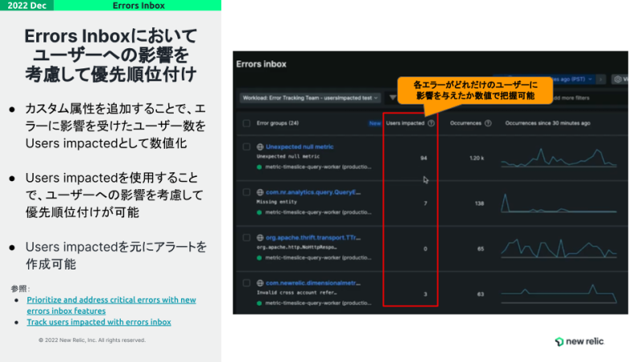Select all error groups with the header checkbox
Screen dimensions: 644x362
click(x=246, y=123)
